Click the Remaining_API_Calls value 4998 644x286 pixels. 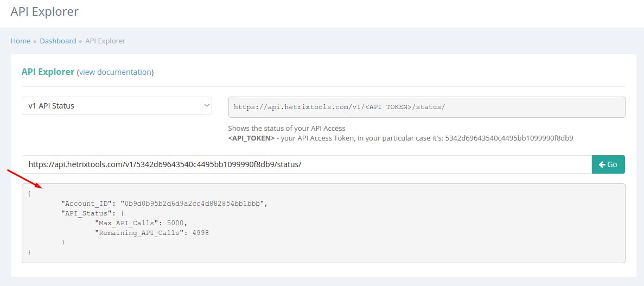tap(200, 233)
